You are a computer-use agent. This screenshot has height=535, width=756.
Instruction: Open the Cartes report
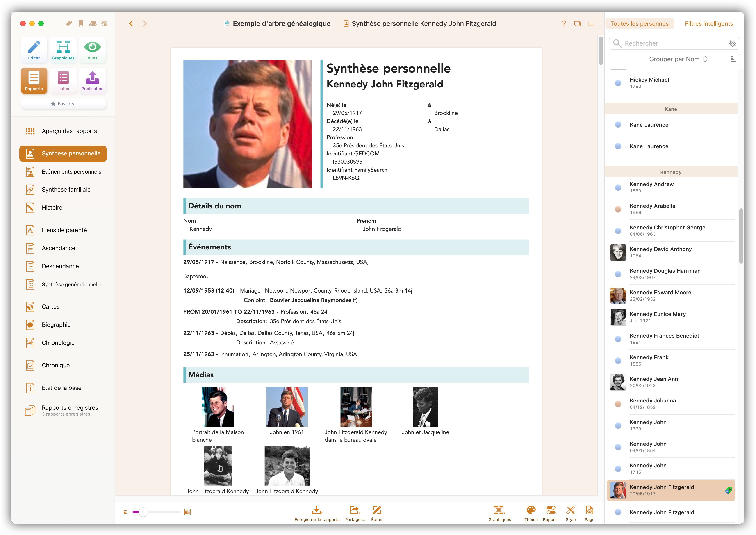pos(63,307)
